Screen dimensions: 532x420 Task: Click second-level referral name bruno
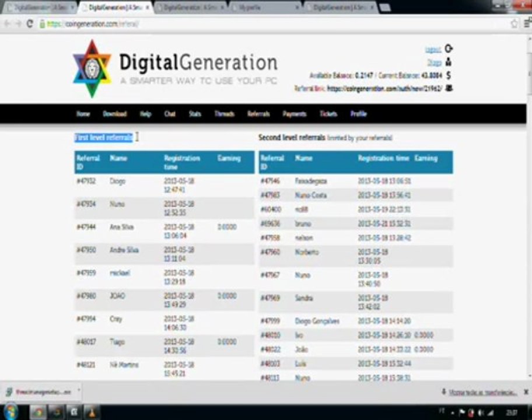(303, 223)
